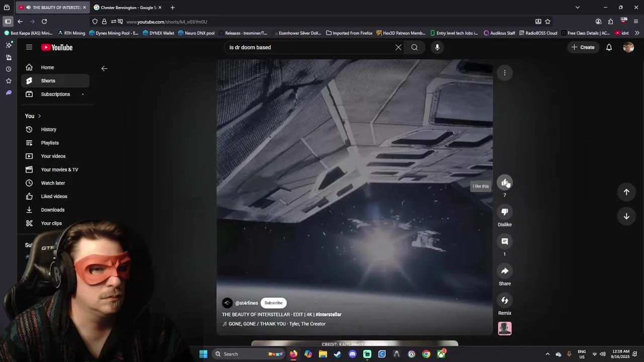Clear the search box text
The width and height of the screenshot is (644, 362).
398,47
